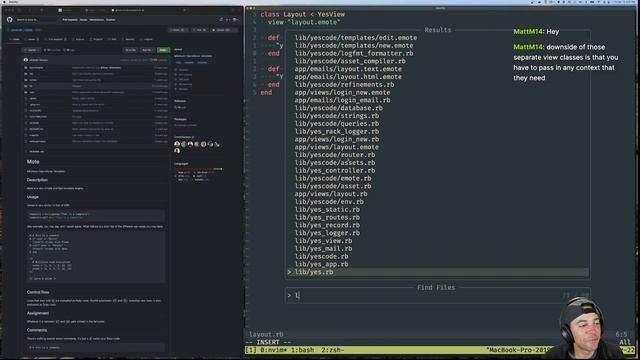
Task: Switch to tmux window 1:bash
Action: pos(302,350)
